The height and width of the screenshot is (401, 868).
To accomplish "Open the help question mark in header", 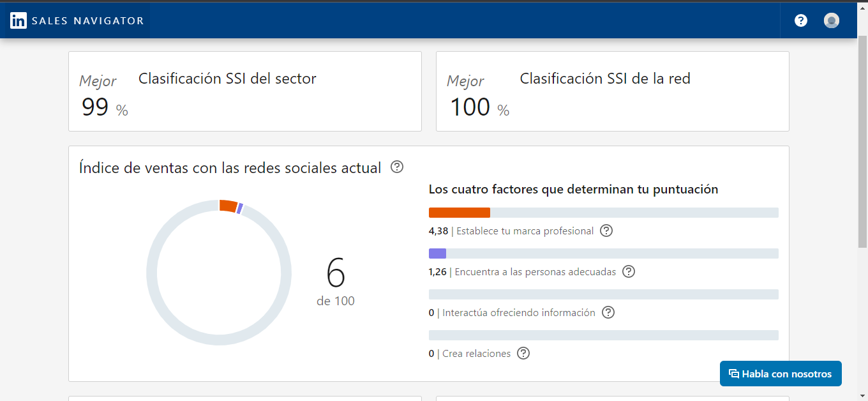I will (801, 20).
